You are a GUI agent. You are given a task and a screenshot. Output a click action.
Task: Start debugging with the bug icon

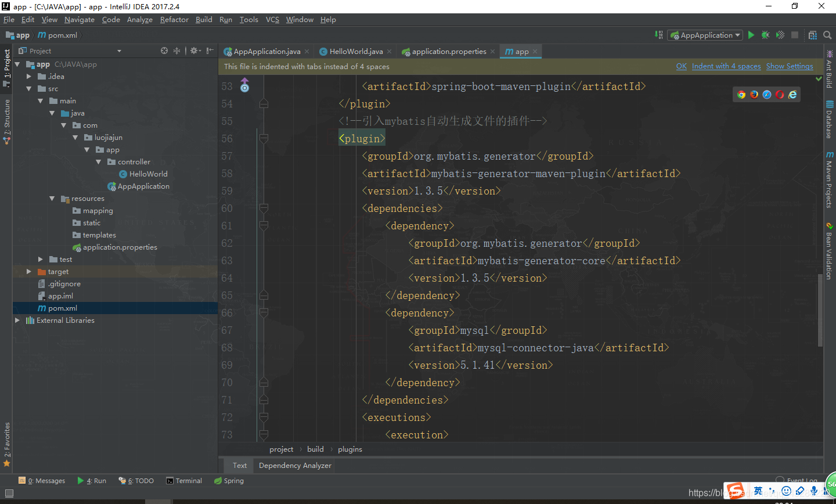pos(766,35)
